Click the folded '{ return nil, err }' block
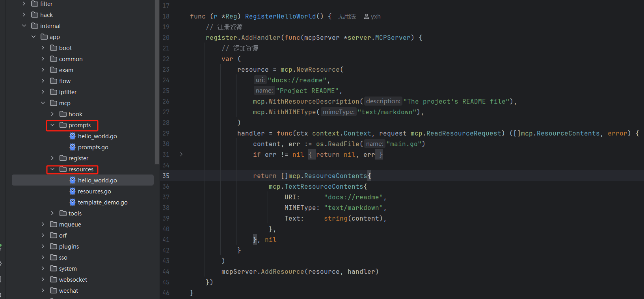Image resolution: width=644 pixels, height=299 pixels. (345, 154)
